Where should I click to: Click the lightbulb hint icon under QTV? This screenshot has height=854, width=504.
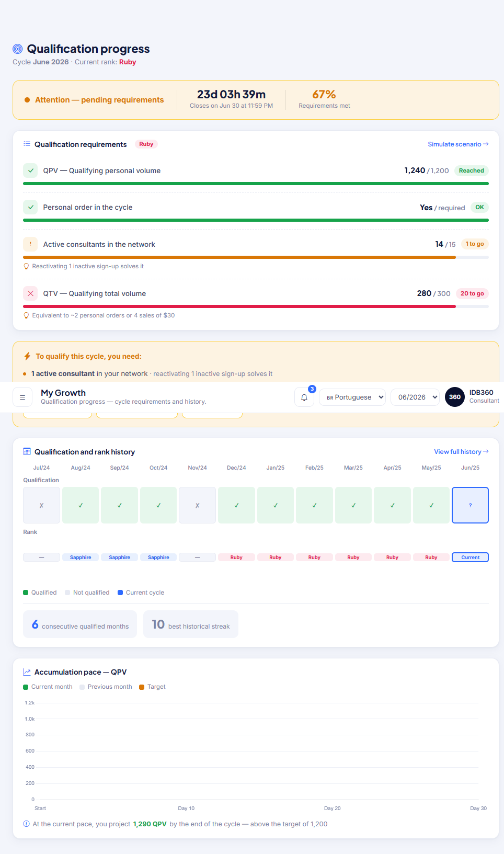point(27,315)
